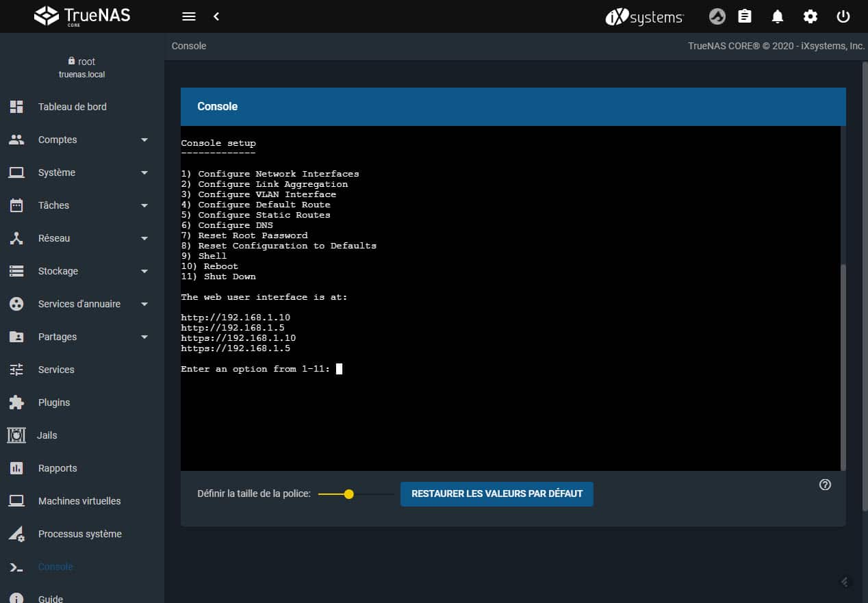Open Processus système menu item
This screenshot has width=868, height=603.
pos(82,534)
